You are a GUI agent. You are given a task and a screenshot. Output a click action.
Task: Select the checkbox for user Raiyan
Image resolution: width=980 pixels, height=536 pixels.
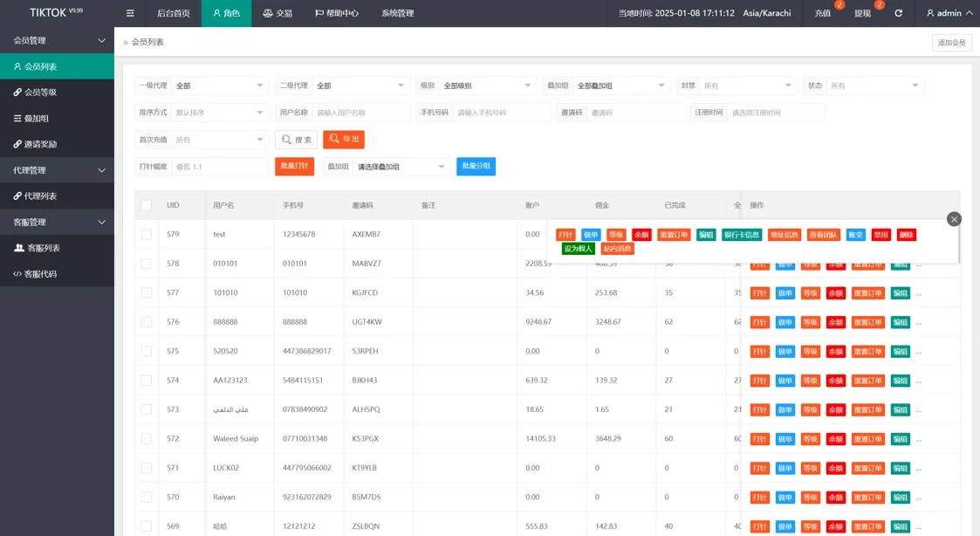(x=147, y=498)
